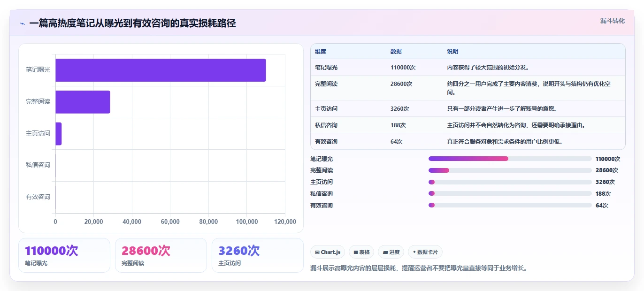Click the 完整阅读 bar in the chart
This screenshot has height=291, width=644.
[x=83, y=102]
